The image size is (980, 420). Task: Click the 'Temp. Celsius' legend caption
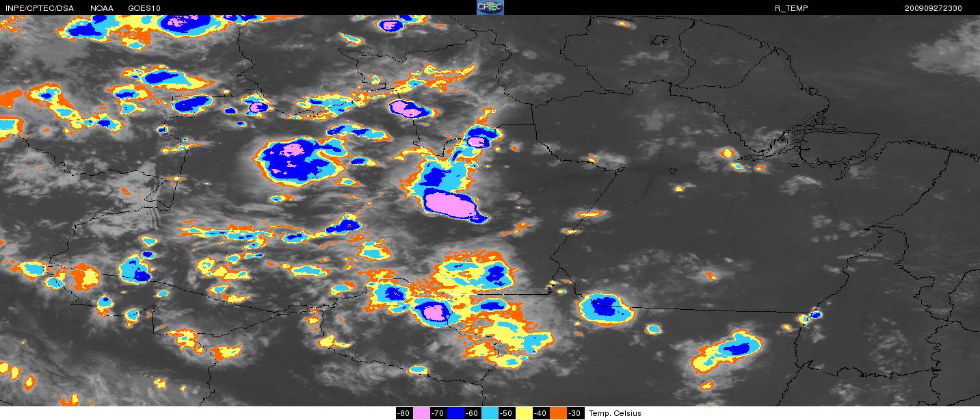coord(615,413)
